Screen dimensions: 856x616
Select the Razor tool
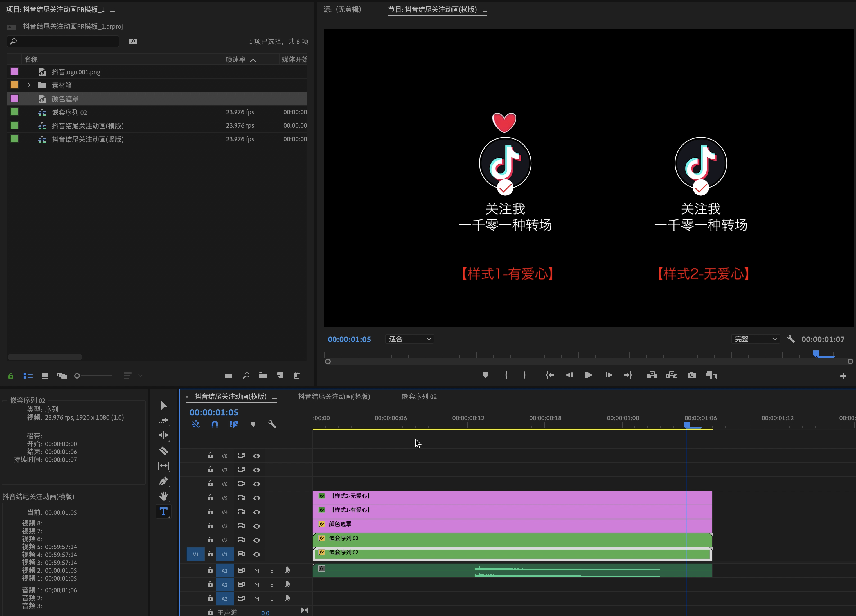[x=163, y=451]
